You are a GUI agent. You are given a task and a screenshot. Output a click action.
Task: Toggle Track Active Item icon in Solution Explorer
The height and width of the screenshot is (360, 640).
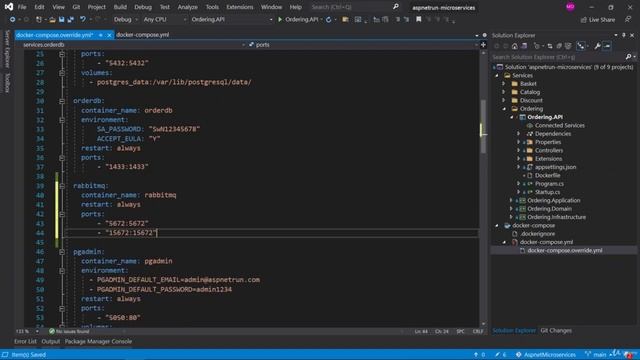pyautogui.click(x=580, y=46)
